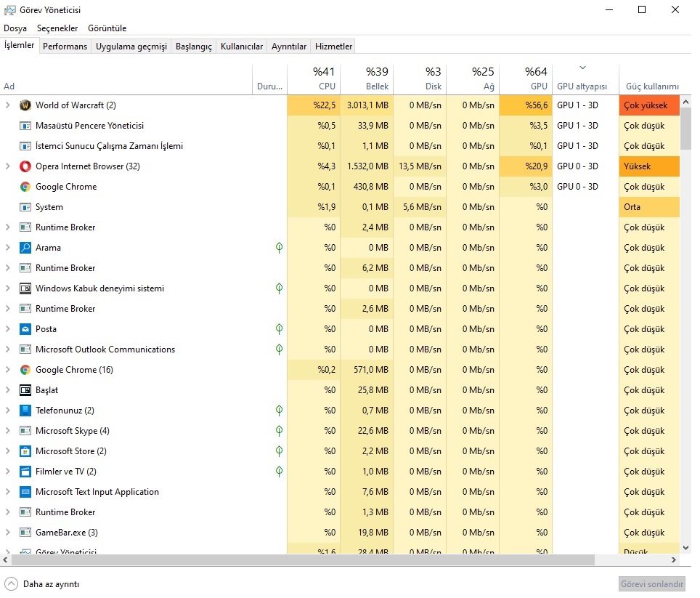Sort processes by the Disk column

tap(420, 79)
